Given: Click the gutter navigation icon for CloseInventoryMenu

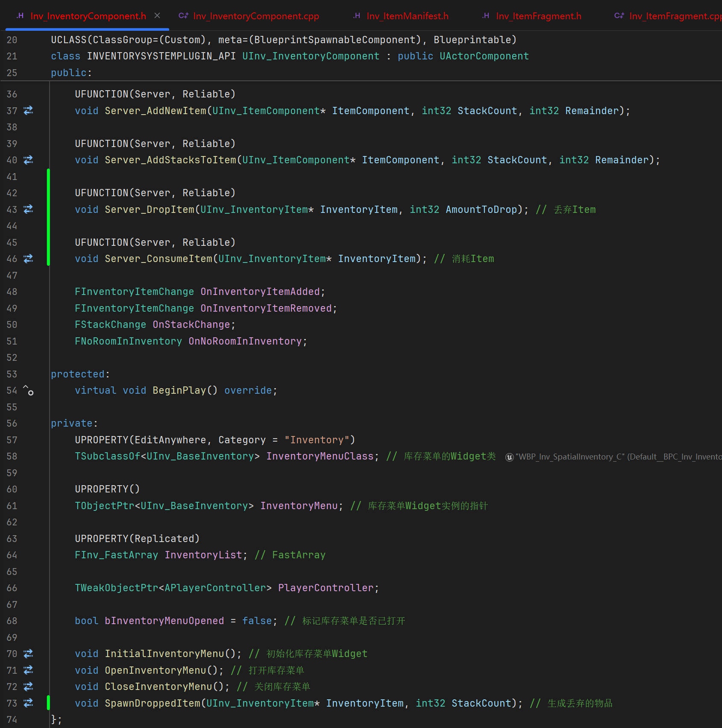Looking at the screenshot, I should click(28, 687).
